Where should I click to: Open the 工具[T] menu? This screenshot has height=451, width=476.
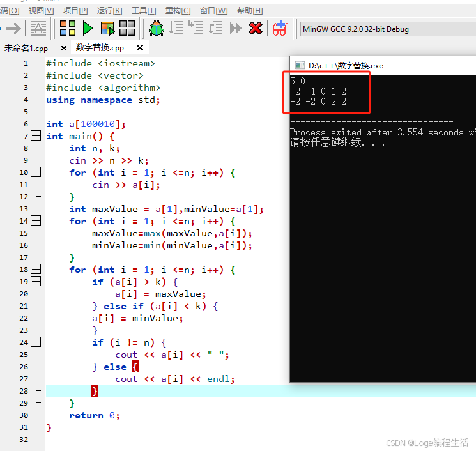tap(144, 11)
